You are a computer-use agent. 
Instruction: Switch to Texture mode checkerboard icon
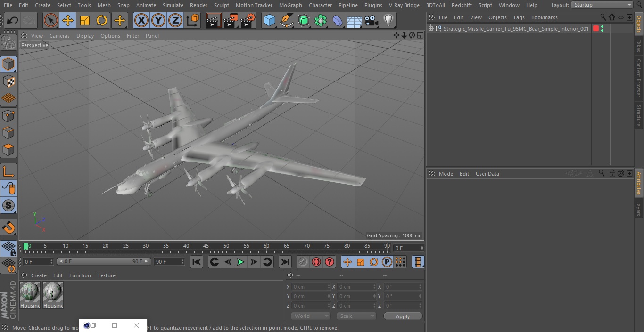click(x=8, y=81)
